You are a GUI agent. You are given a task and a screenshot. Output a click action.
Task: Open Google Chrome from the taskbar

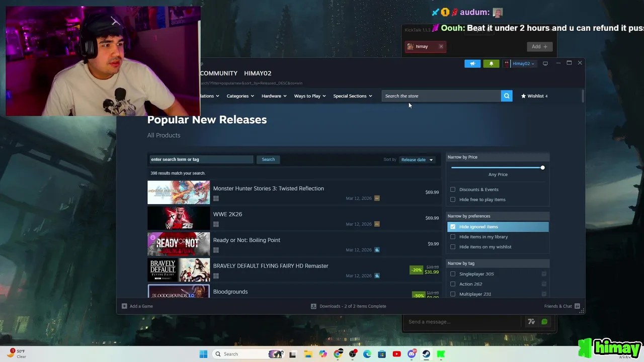338,354
